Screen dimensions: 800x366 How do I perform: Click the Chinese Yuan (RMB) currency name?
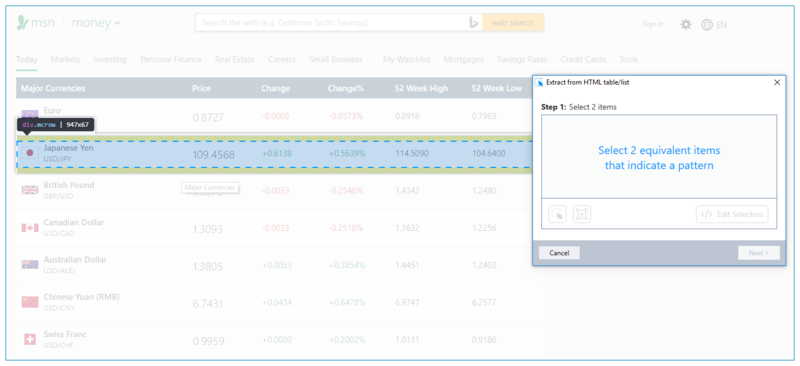coord(82,297)
